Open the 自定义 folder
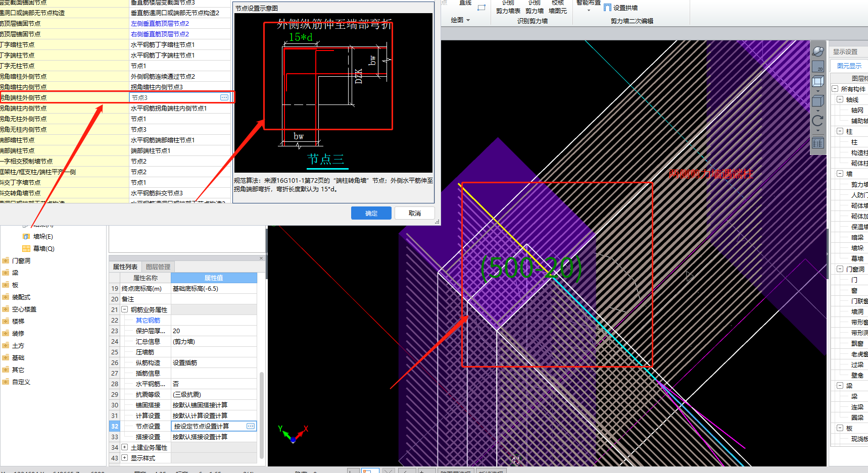Viewport: 868px width, 473px height. [6, 382]
